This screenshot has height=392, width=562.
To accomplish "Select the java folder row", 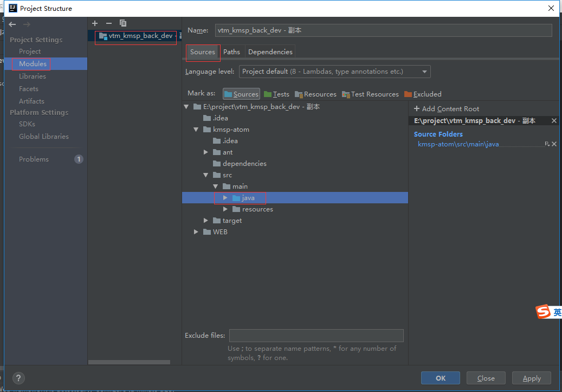I will 295,197.
